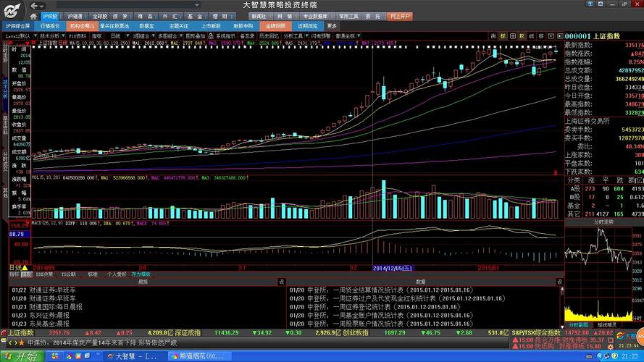
Task: Click 存为模板 link below chart
Action: pos(141,274)
